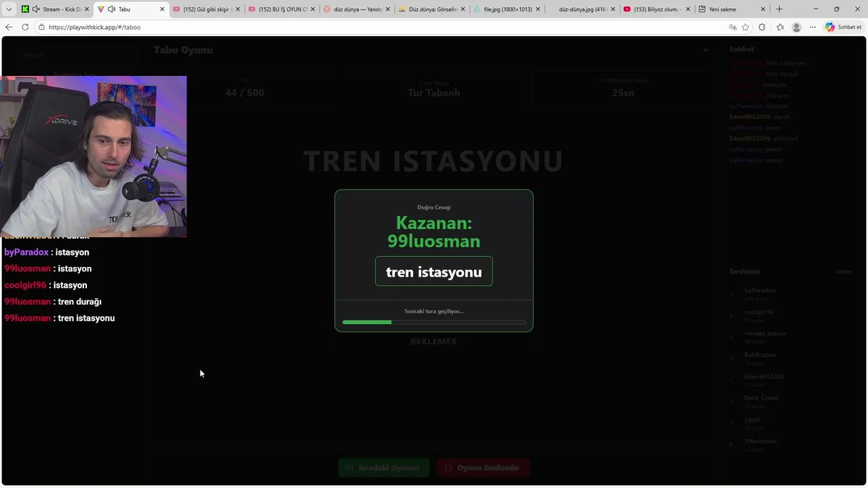
Task: Click the 44 / 500 counter
Action: (x=245, y=93)
